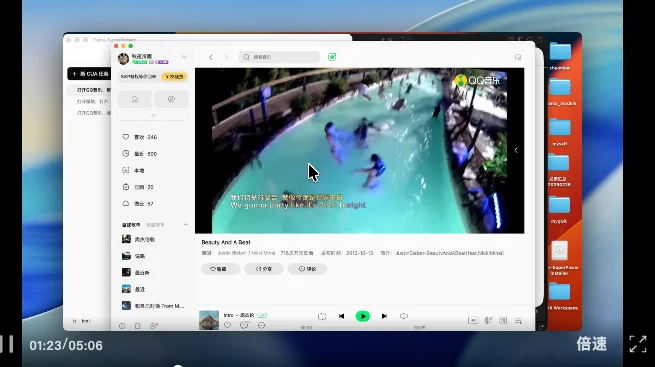Click the user profile avatar in QQ Music

click(123, 58)
